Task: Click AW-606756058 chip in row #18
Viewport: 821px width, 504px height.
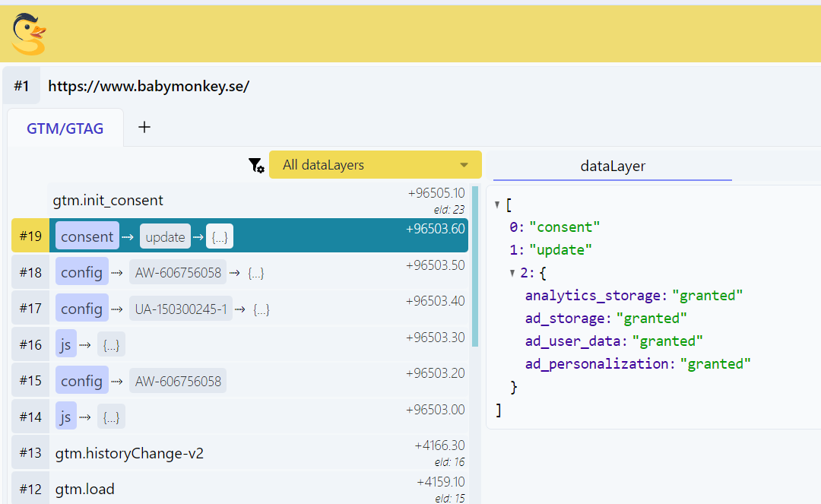Action: [178, 273]
